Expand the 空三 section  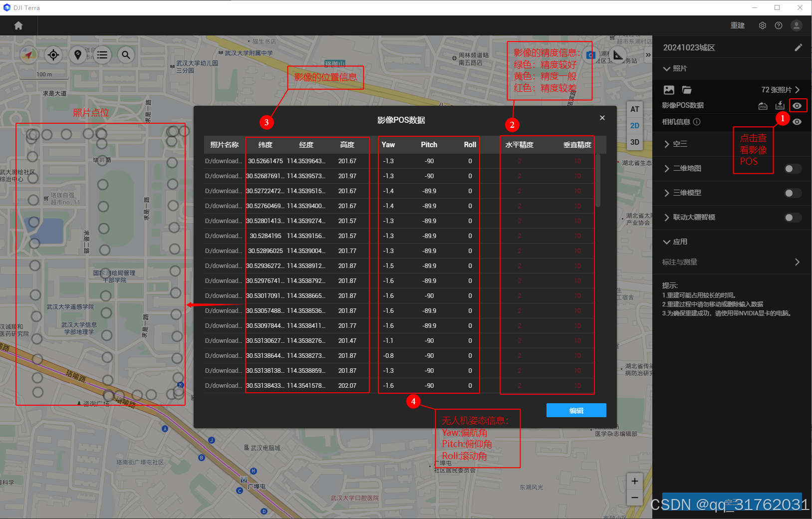[667, 144]
